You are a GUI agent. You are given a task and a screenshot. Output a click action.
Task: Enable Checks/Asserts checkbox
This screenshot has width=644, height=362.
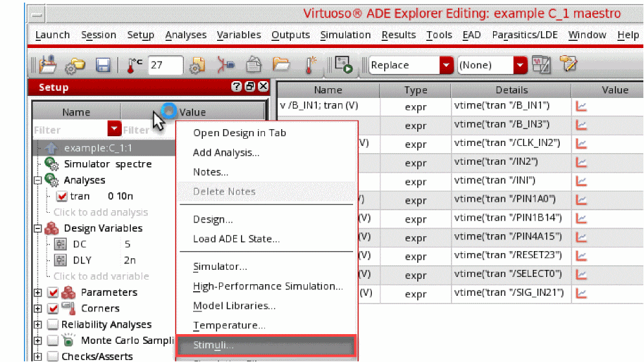(52, 356)
